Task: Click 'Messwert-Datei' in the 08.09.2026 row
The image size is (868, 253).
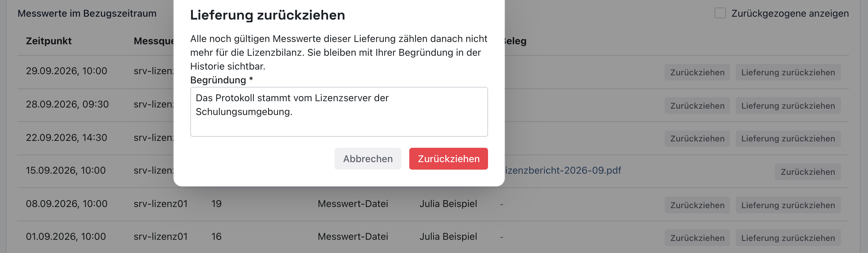Action: pyautogui.click(x=353, y=204)
